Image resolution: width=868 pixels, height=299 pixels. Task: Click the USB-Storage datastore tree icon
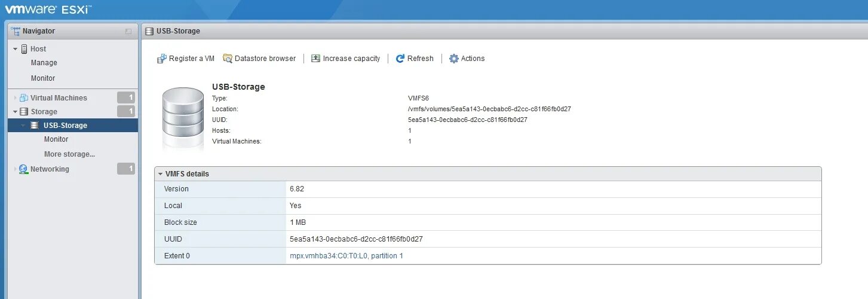(35, 126)
